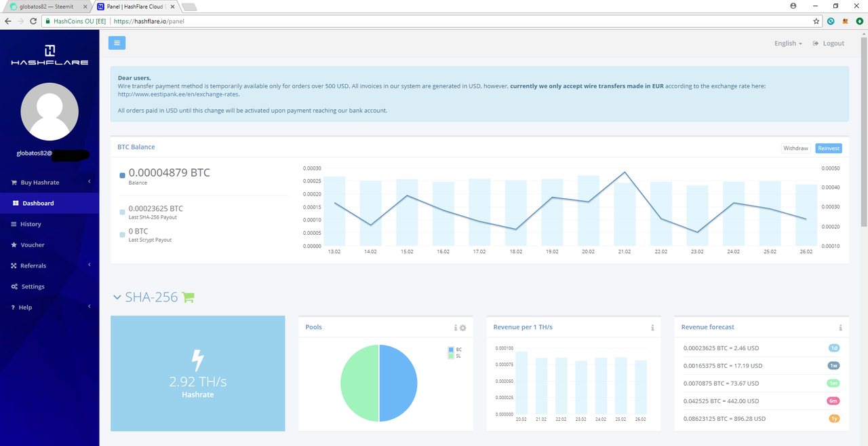Click the Voucher star icon
The image size is (868, 446).
point(15,245)
